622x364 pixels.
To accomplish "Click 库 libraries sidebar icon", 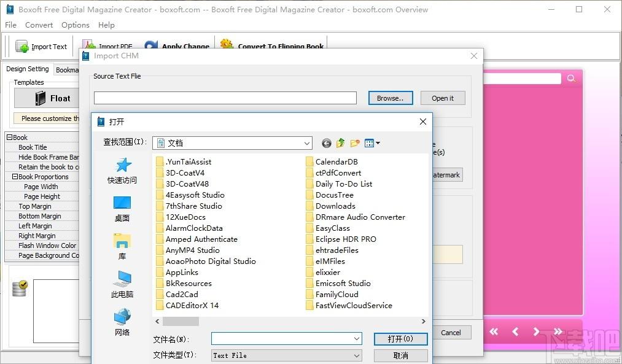I will [x=122, y=247].
